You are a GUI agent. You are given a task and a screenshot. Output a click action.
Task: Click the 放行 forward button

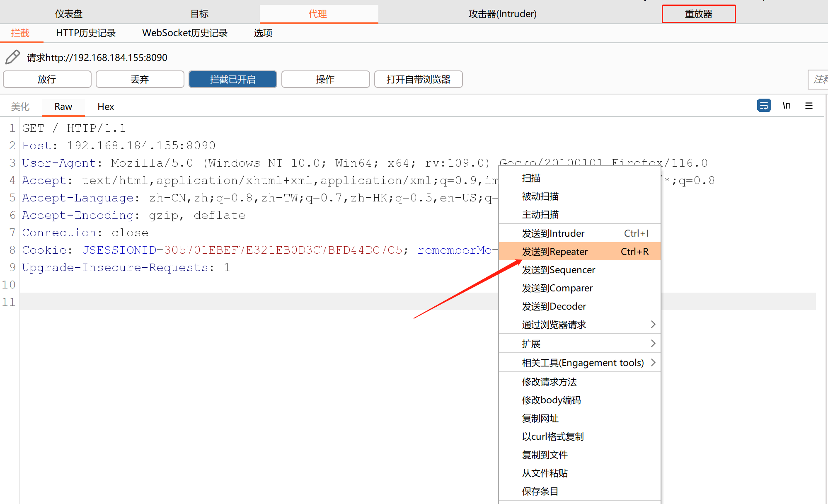[47, 79]
